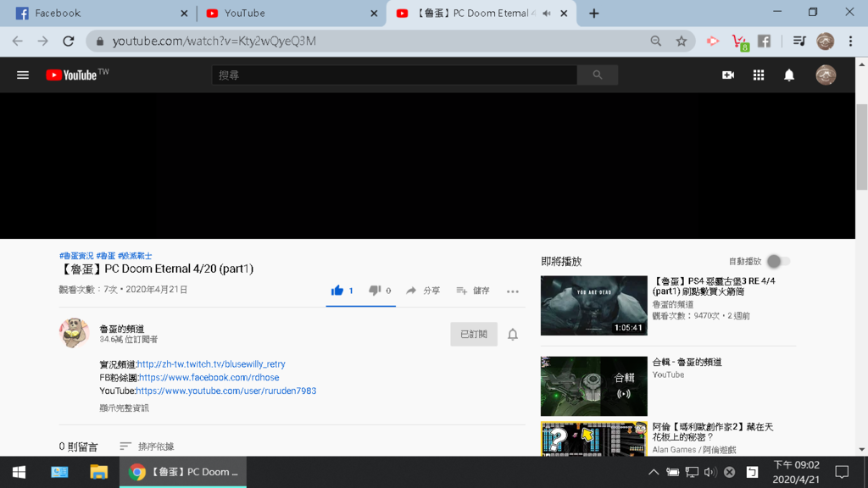Screen dimensions: 868x488
Task: Open File Explorer from the taskbar
Action: coord(98,472)
